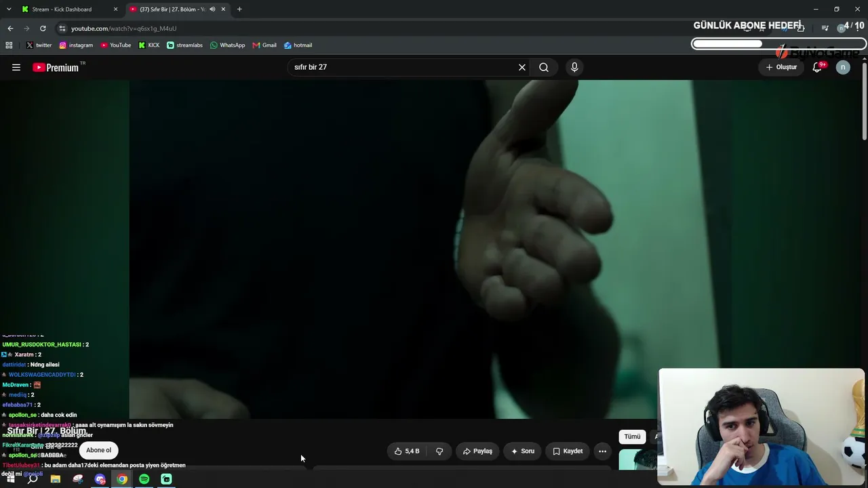This screenshot has width=868, height=488.
Task: Save the video with Kaydet
Action: point(568,451)
